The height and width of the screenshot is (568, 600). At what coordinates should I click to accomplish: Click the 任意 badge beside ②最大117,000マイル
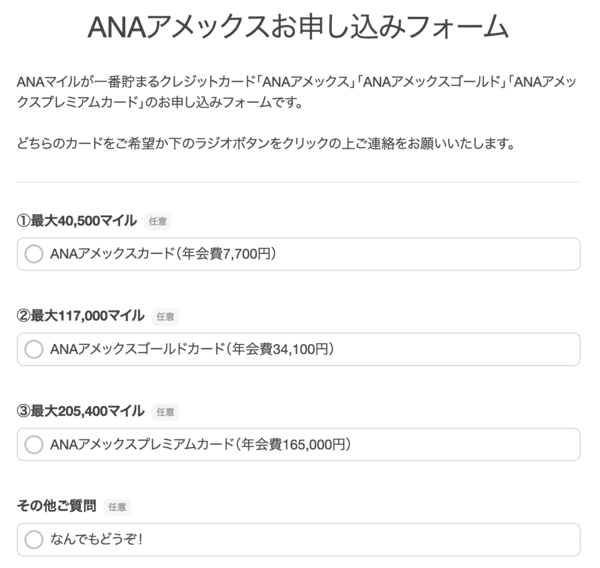[x=165, y=316]
